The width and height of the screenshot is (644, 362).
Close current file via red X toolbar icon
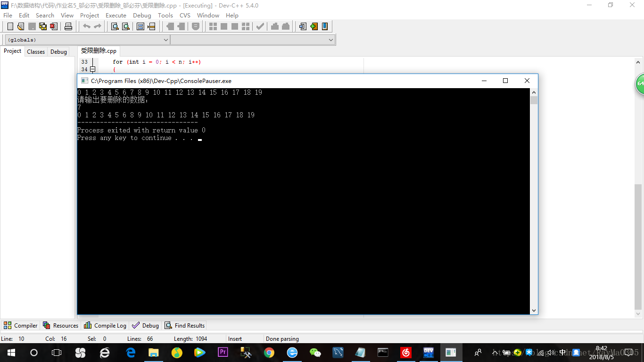[54, 26]
